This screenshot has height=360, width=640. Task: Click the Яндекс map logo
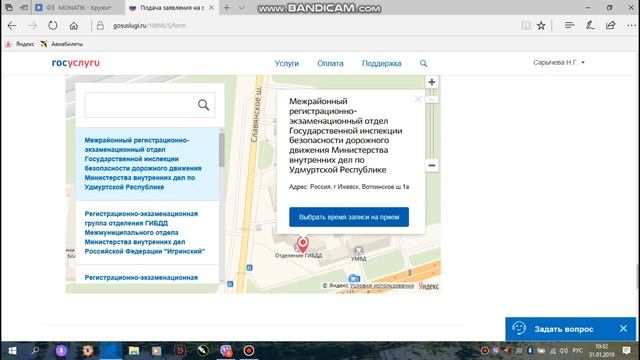coord(428,286)
